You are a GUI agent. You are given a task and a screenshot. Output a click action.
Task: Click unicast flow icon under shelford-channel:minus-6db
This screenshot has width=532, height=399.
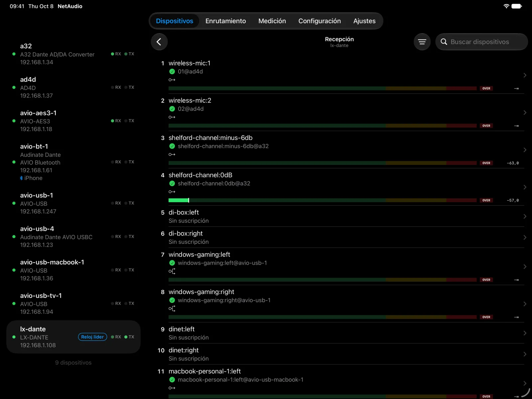click(x=172, y=154)
